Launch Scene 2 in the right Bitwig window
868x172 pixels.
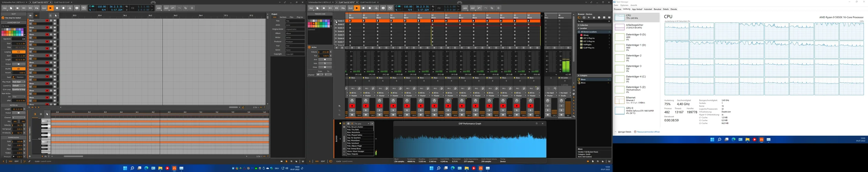click(x=336, y=24)
